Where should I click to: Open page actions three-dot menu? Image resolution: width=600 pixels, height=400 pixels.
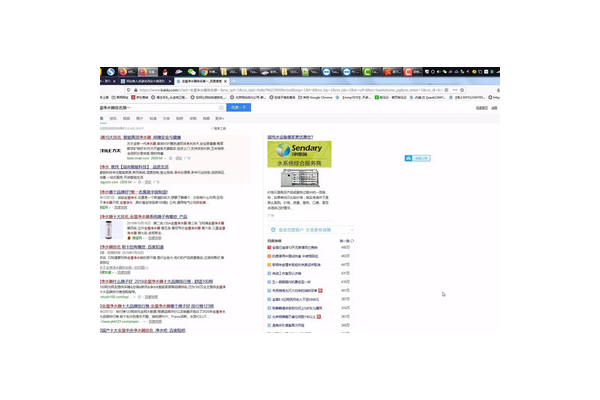(x=455, y=90)
